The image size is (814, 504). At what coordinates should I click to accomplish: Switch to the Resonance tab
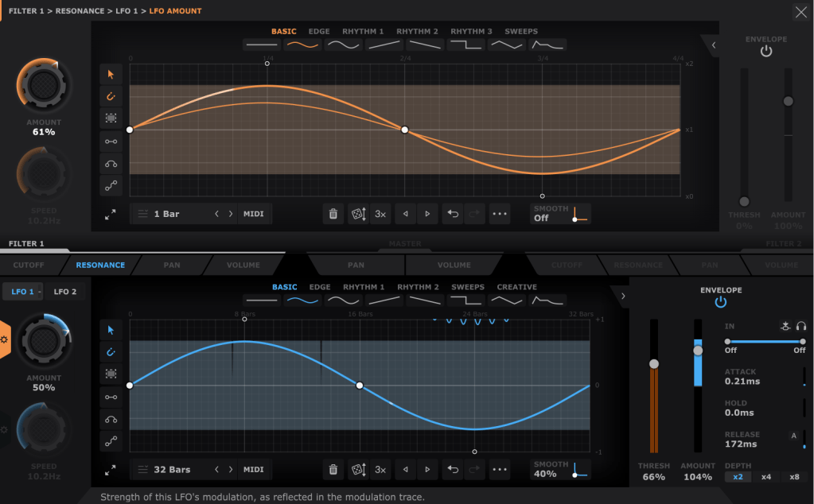[x=100, y=265]
